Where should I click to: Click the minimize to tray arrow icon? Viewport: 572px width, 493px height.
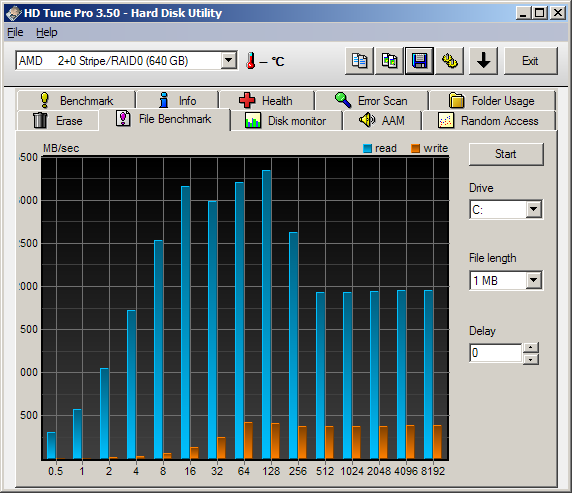(x=483, y=61)
